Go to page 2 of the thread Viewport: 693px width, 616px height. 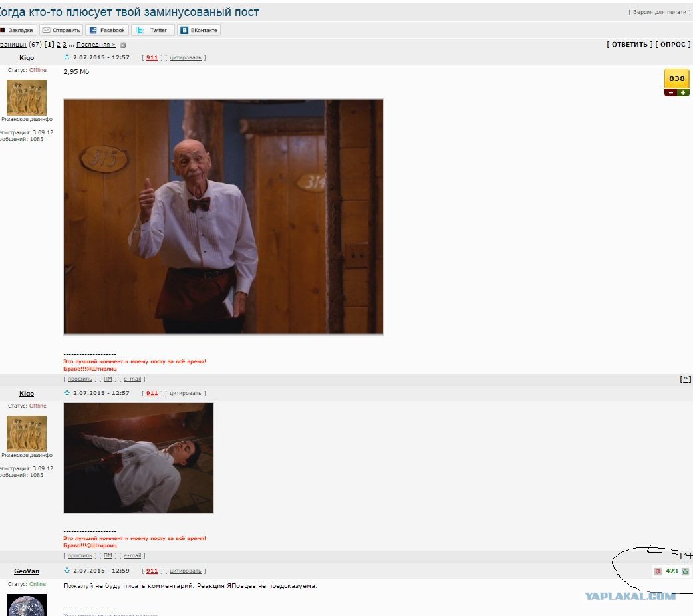coord(59,44)
